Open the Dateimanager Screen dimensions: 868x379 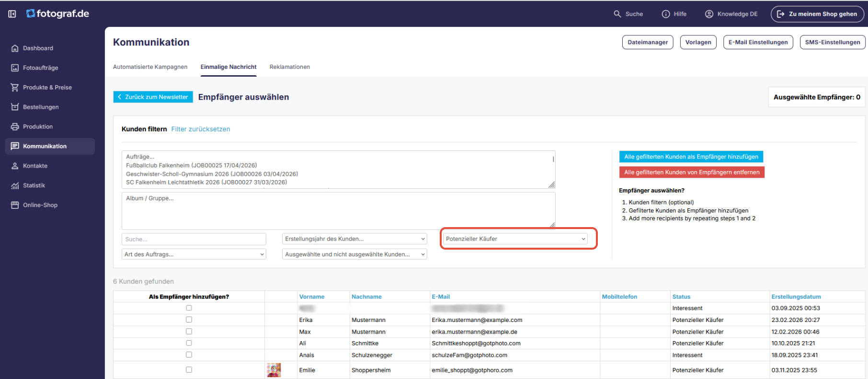(648, 42)
